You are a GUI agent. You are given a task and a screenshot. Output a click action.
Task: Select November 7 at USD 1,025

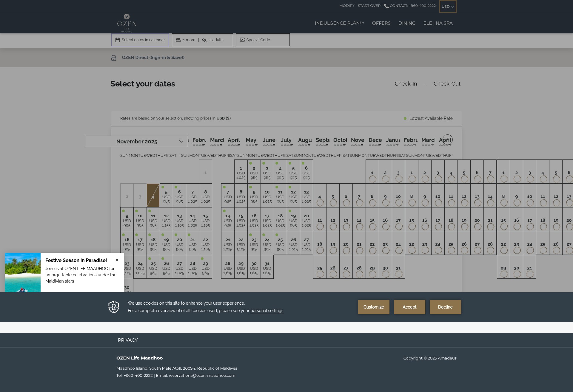[192, 195]
